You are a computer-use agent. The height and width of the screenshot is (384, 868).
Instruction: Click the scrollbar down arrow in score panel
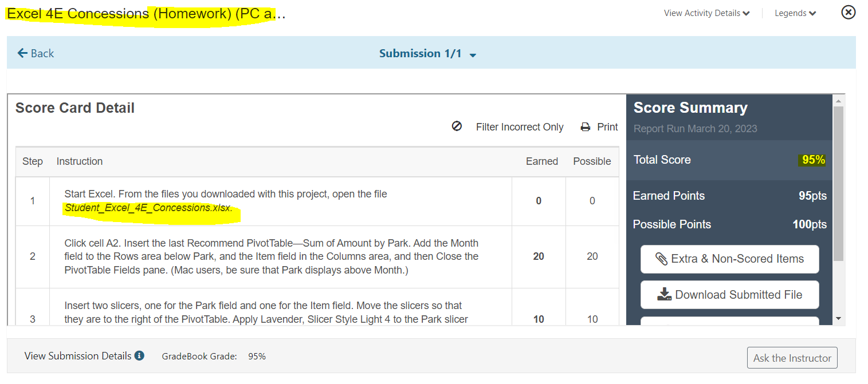838,318
